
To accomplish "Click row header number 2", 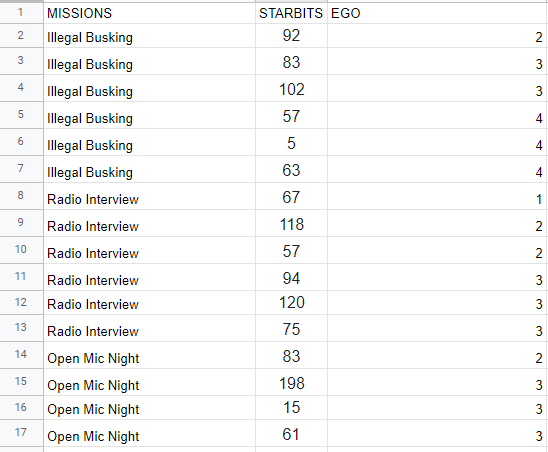I will click(21, 36).
